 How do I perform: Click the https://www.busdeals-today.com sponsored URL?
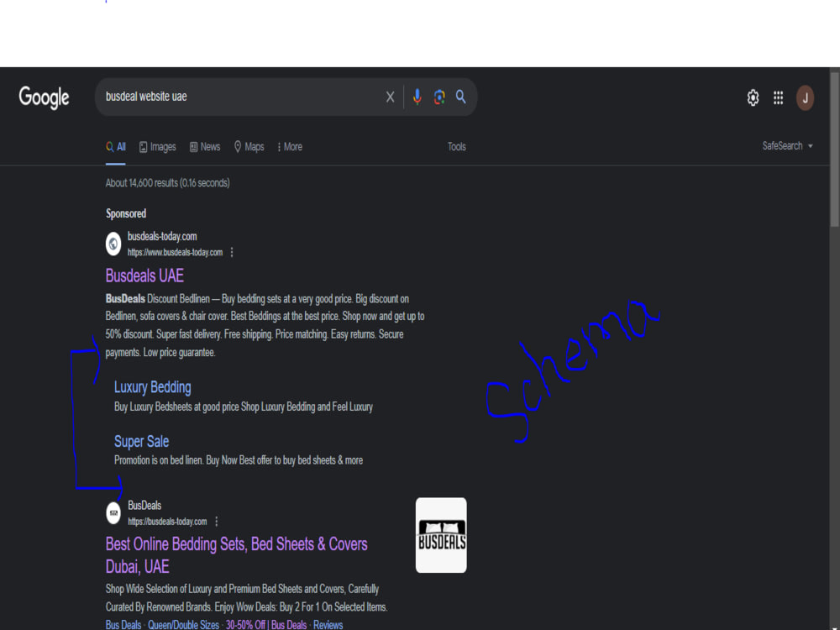tap(176, 252)
